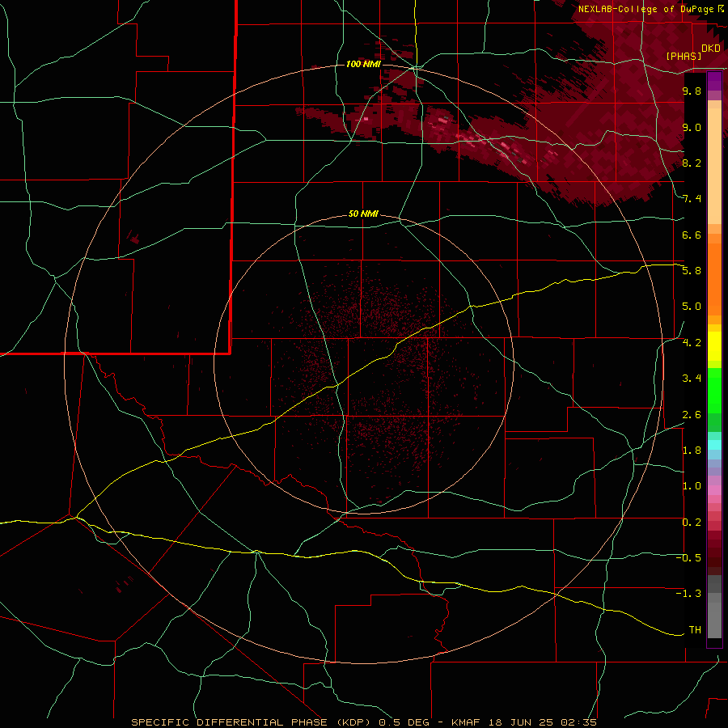Screen dimensions: 728x728
Task: Pick the purple segment atop the color bar
Action: click(x=714, y=82)
